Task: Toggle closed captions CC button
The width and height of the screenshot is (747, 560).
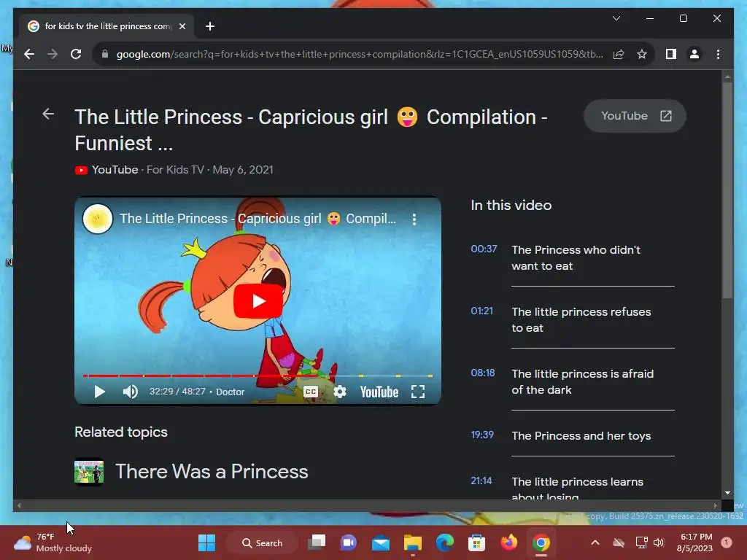Action: pyautogui.click(x=311, y=392)
